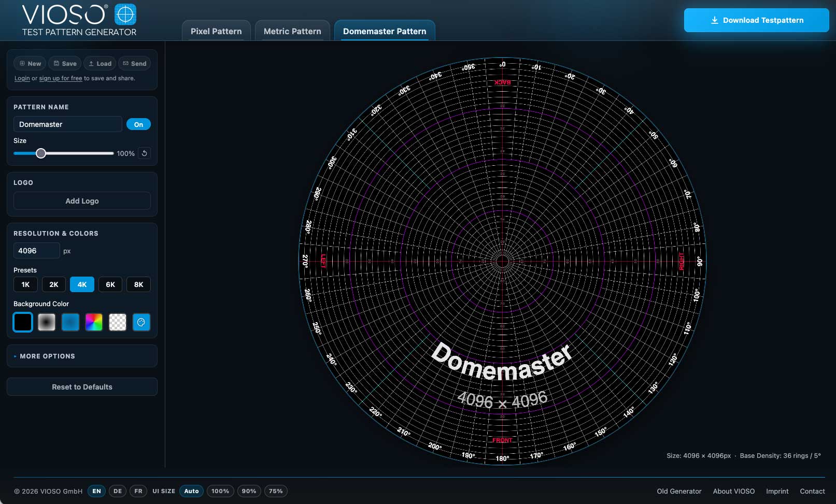Adjust the pattern name Size slider handle
The height and width of the screenshot is (504, 836).
[x=41, y=153]
